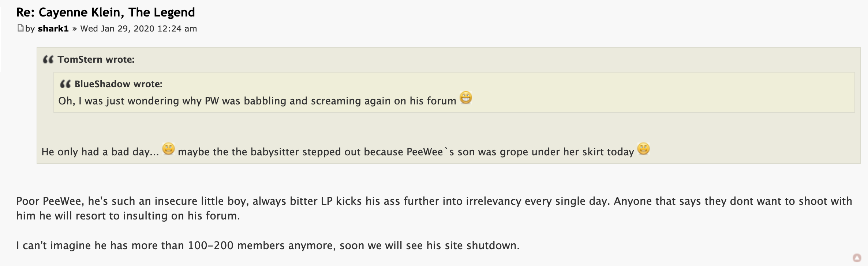Open the shark1 user profile link
The width and height of the screenshot is (868, 266).
pos(53,29)
